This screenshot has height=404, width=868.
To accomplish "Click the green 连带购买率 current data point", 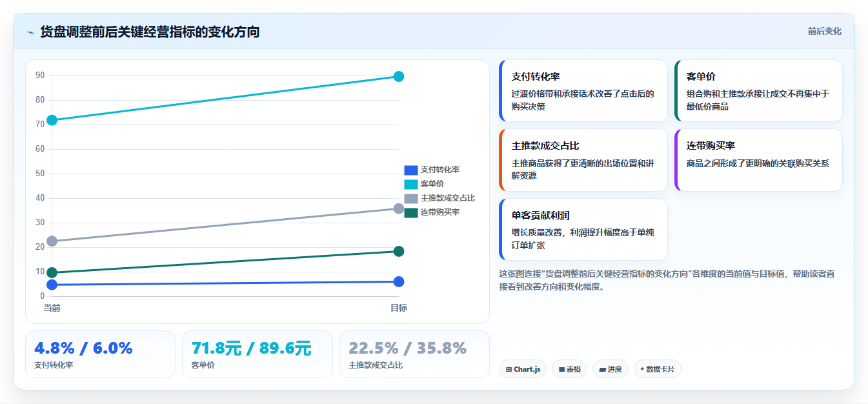I will pyautogui.click(x=52, y=273).
